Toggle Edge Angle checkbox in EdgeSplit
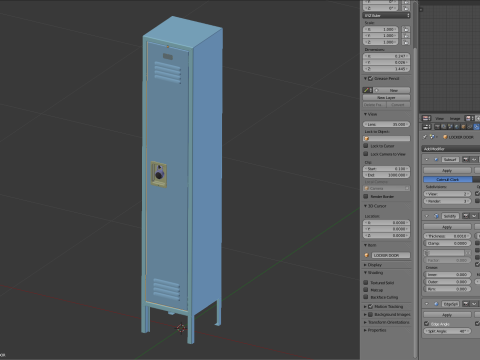This screenshot has width=480, height=360. (x=426, y=324)
